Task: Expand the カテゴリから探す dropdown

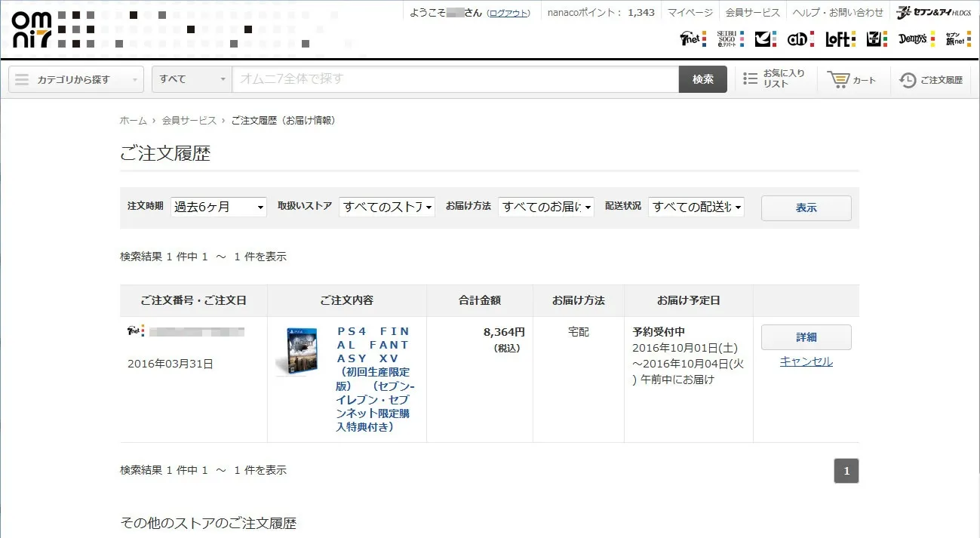Action: click(x=76, y=79)
